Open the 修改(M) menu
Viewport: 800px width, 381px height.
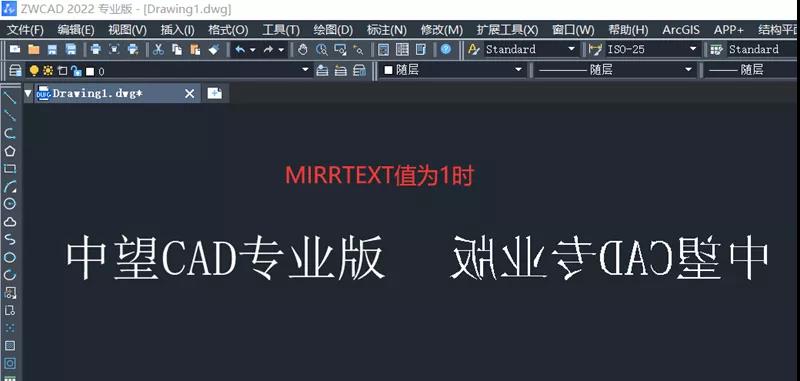point(441,30)
